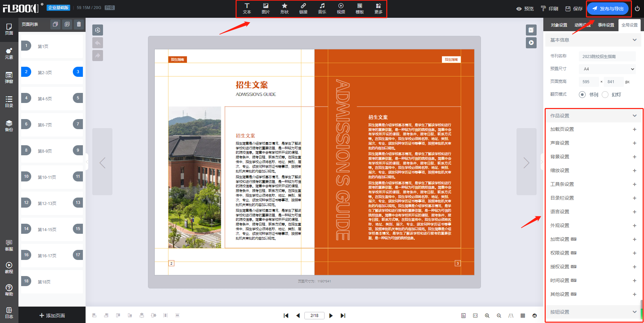Click the 印刷 print button
The image size is (644, 323).
(550, 9)
